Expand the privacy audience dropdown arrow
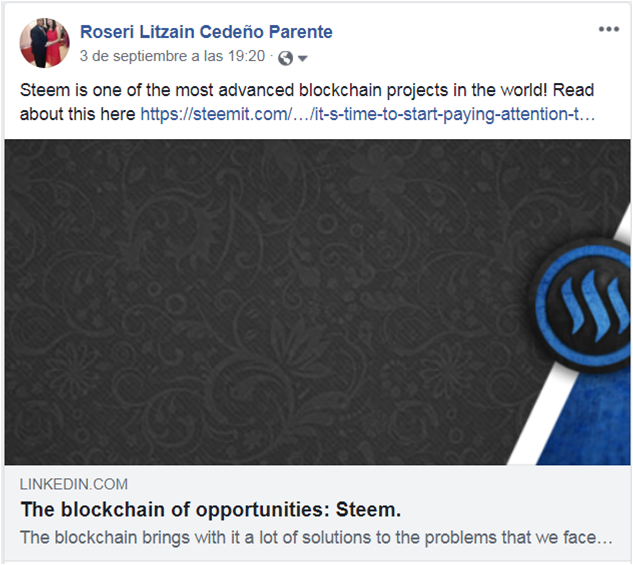The height and width of the screenshot is (565, 633). 302,58
